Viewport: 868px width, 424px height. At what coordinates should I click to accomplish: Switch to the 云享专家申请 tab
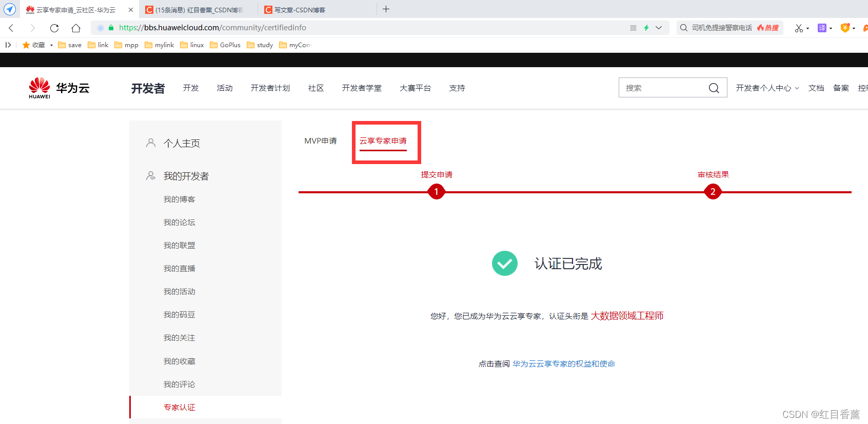click(383, 141)
